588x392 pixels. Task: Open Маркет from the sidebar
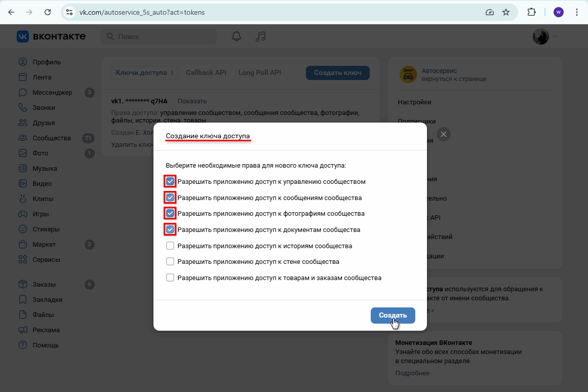coord(23,244)
